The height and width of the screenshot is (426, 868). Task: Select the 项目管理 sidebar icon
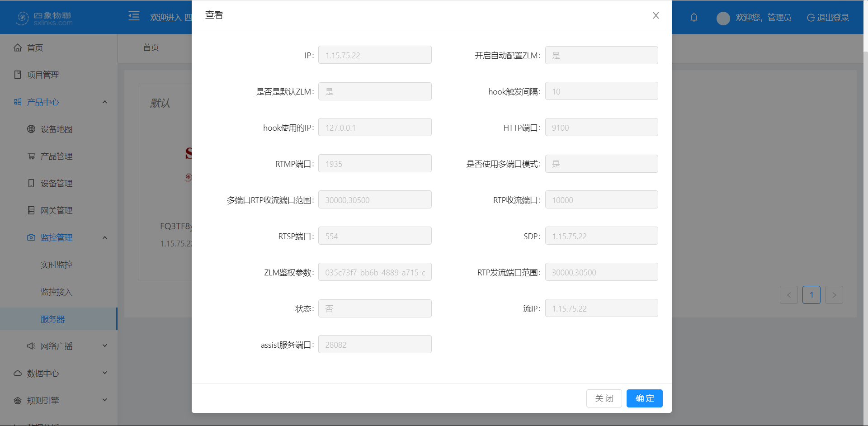pyautogui.click(x=17, y=75)
